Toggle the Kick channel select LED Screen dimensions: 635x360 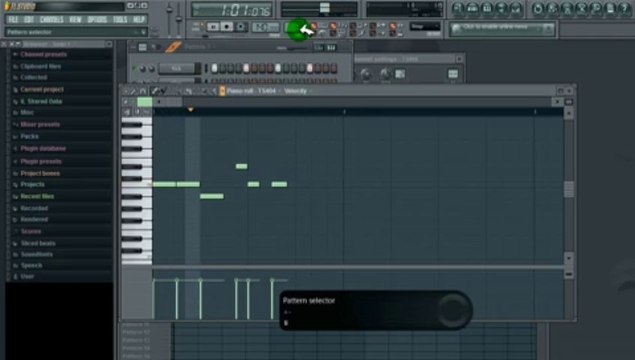pos(206,68)
